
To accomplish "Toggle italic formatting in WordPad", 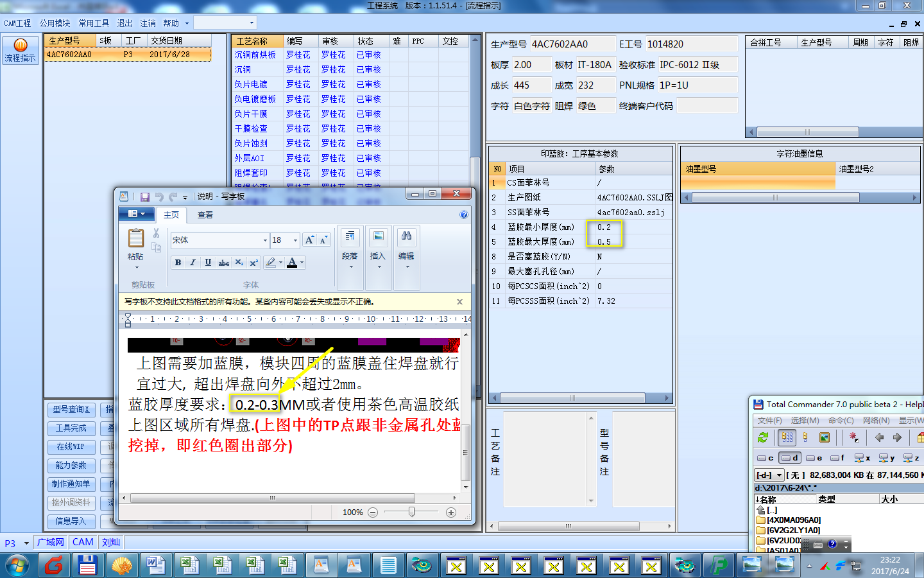I will pyautogui.click(x=193, y=262).
